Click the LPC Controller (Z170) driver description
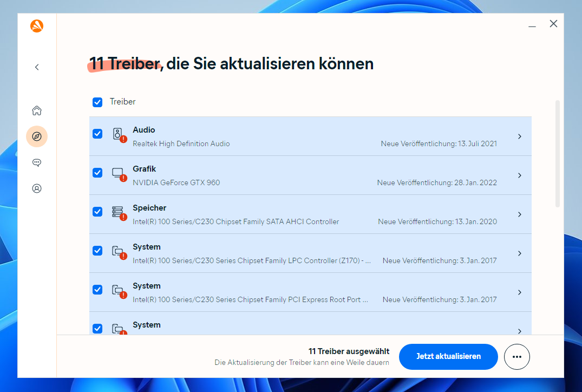The width and height of the screenshot is (582, 392). pyautogui.click(x=252, y=260)
